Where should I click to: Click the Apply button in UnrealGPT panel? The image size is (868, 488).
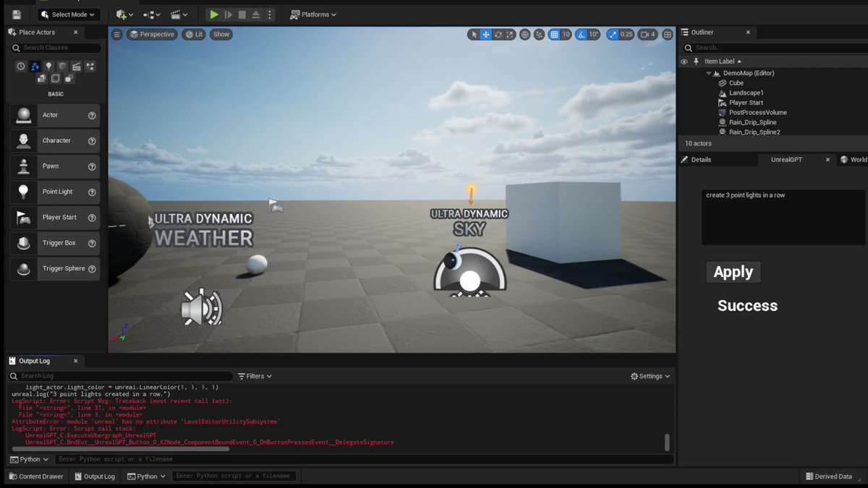[733, 272]
